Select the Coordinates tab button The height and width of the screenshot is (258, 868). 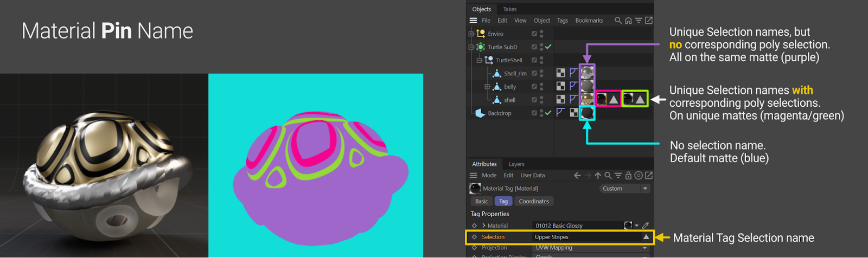pos(534,201)
